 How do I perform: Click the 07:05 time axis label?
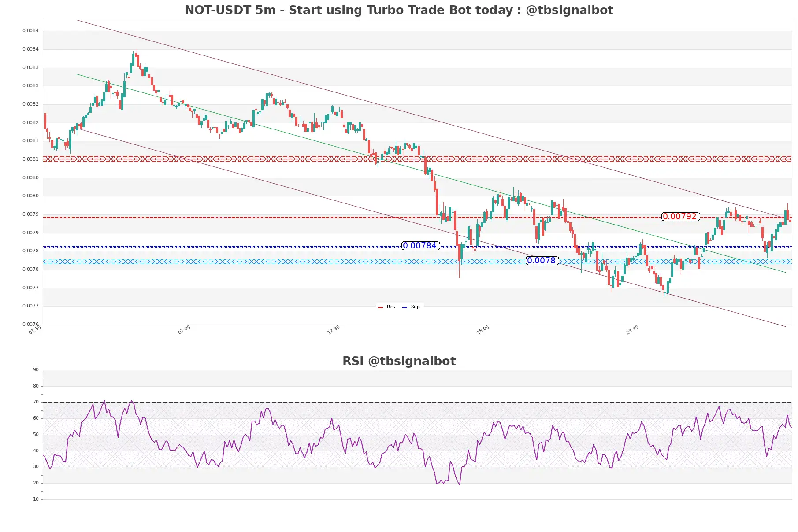pyautogui.click(x=184, y=330)
